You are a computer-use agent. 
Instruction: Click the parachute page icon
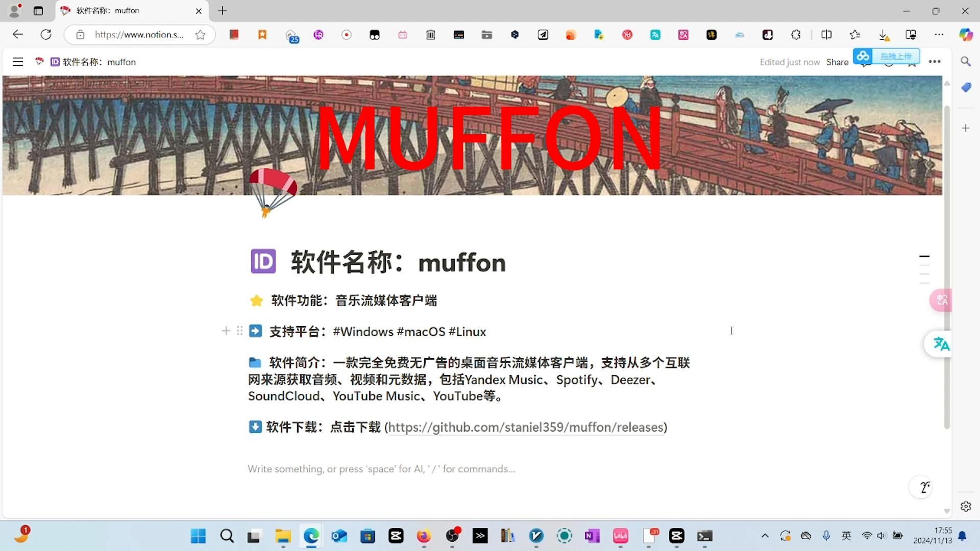[x=273, y=193]
